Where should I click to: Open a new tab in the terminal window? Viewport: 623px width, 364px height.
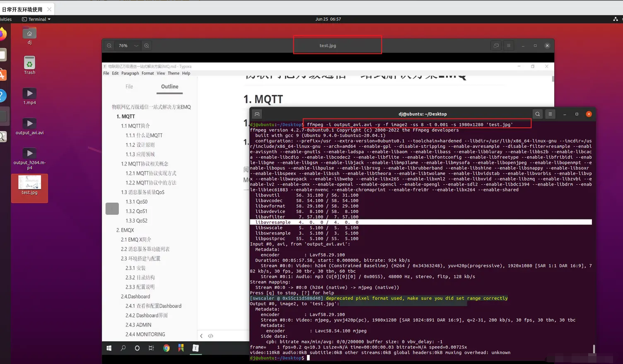pyautogui.click(x=257, y=114)
